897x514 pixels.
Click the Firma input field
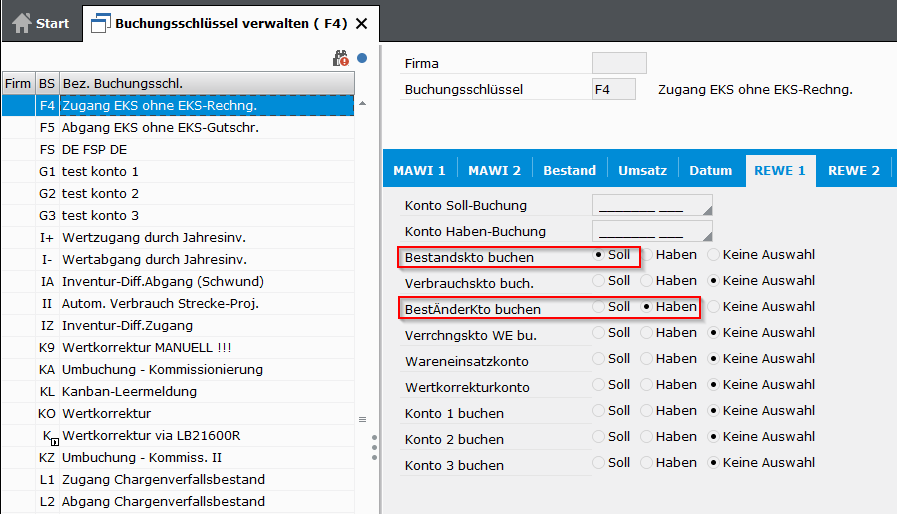[x=619, y=63]
